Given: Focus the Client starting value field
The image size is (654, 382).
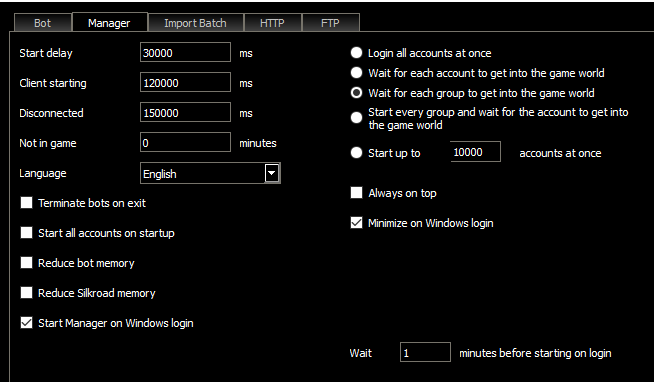Looking at the screenshot, I should click(x=185, y=82).
